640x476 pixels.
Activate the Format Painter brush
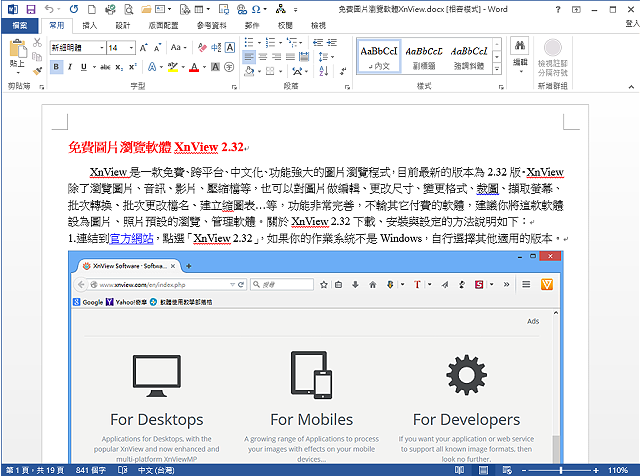[x=37, y=71]
